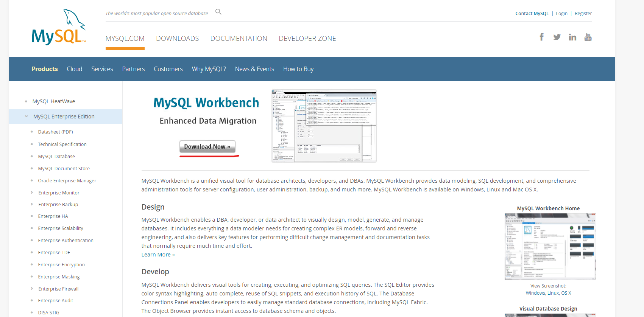Open the Partners menu item
The width and height of the screenshot is (644, 317).
point(133,69)
